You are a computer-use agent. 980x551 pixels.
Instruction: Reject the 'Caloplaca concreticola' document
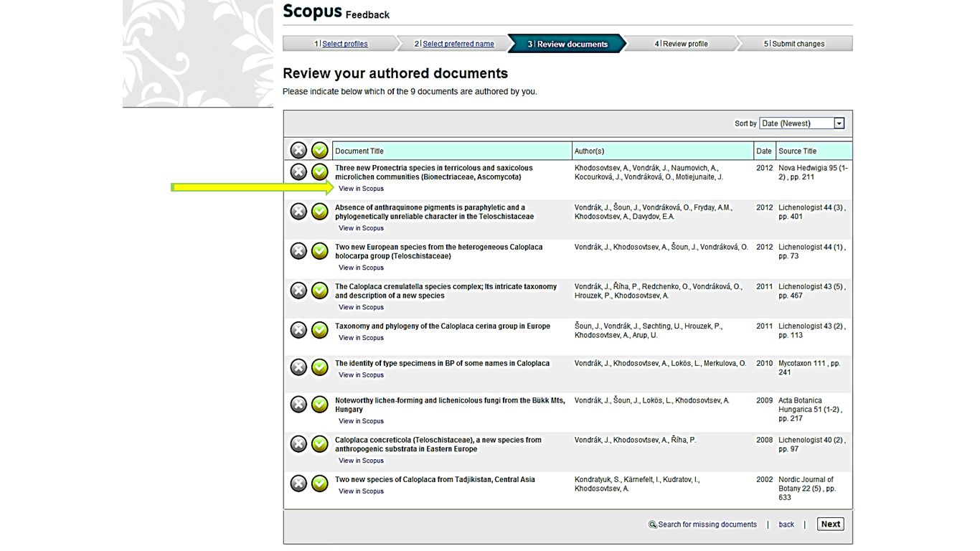point(298,444)
